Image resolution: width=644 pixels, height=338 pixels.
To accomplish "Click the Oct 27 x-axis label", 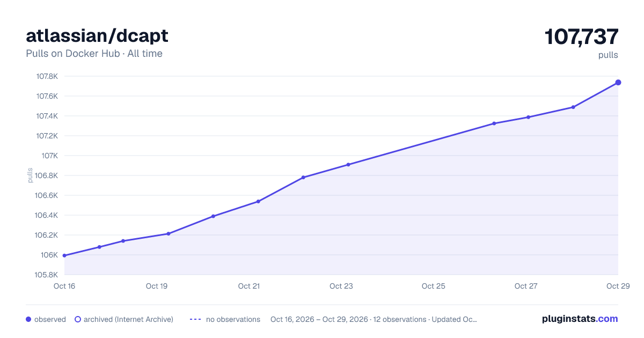I will click(526, 286).
